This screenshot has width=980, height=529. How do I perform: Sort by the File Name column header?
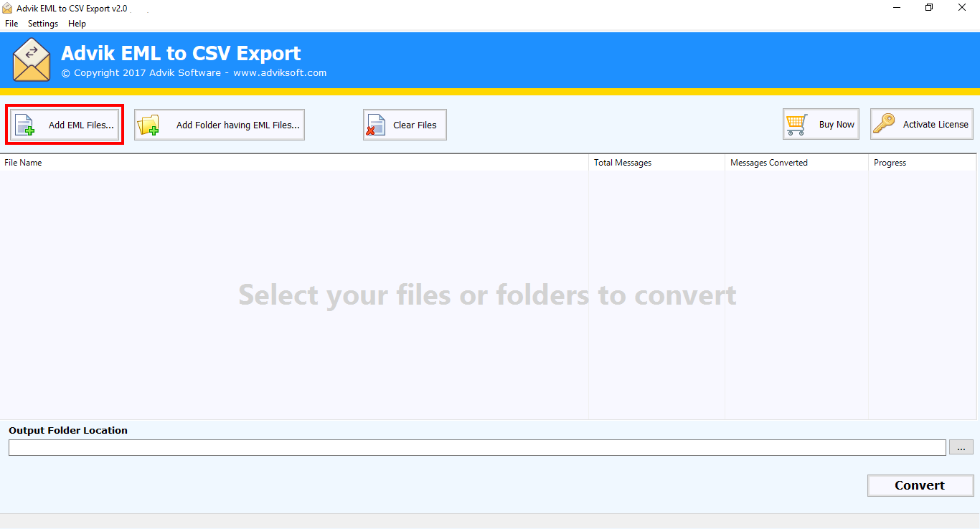23,163
